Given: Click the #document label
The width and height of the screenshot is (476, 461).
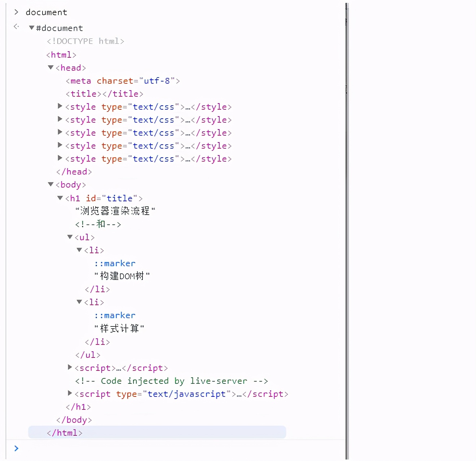Looking at the screenshot, I should coord(59,28).
